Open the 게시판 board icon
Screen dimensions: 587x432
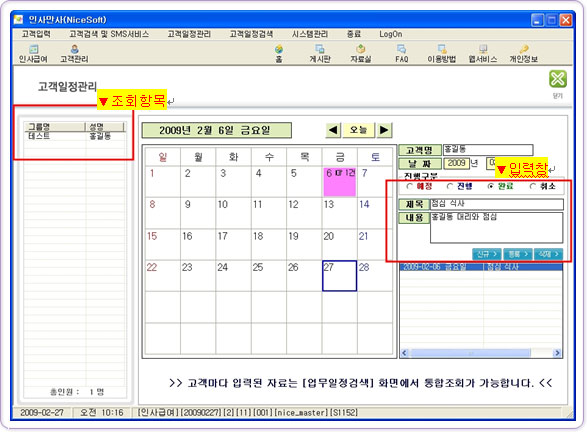coord(320,54)
